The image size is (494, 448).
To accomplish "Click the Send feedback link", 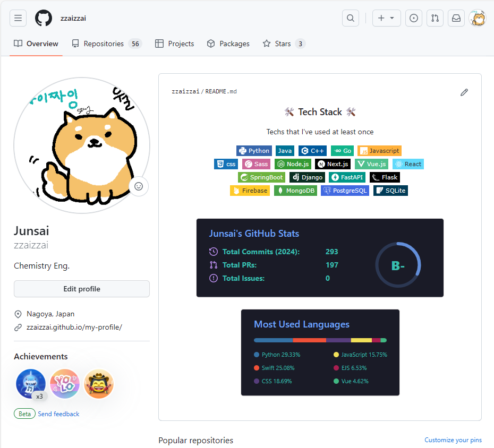I will [58, 413].
